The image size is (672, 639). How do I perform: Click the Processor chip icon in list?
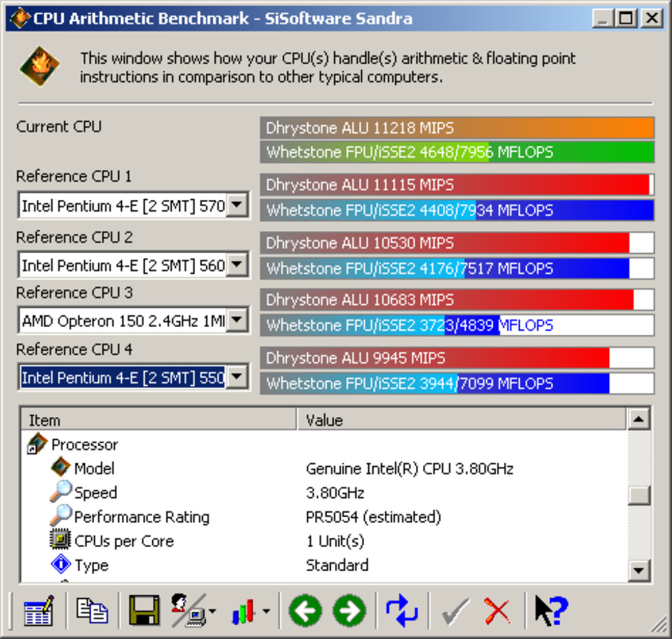(x=36, y=444)
